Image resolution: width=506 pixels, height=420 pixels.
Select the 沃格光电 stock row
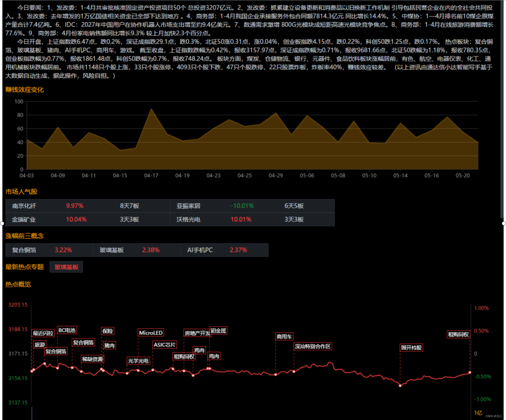click(188, 220)
